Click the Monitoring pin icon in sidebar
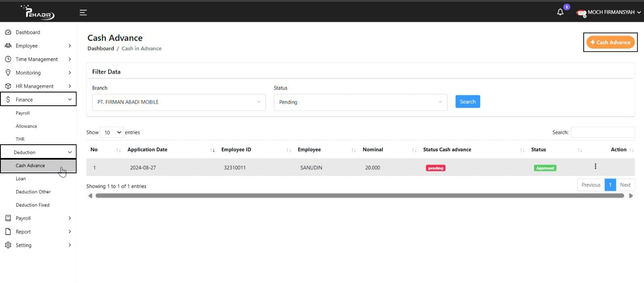 pyautogui.click(x=8, y=73)
